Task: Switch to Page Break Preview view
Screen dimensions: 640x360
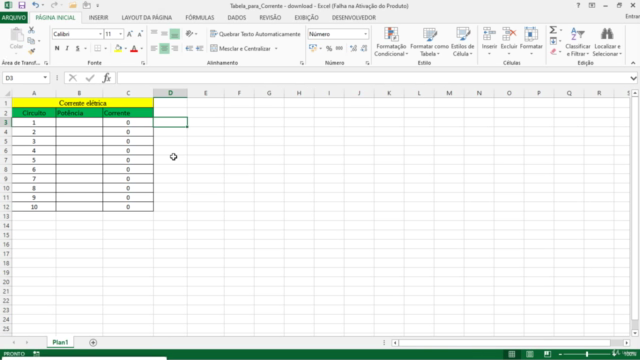Action: pos(547,354)
